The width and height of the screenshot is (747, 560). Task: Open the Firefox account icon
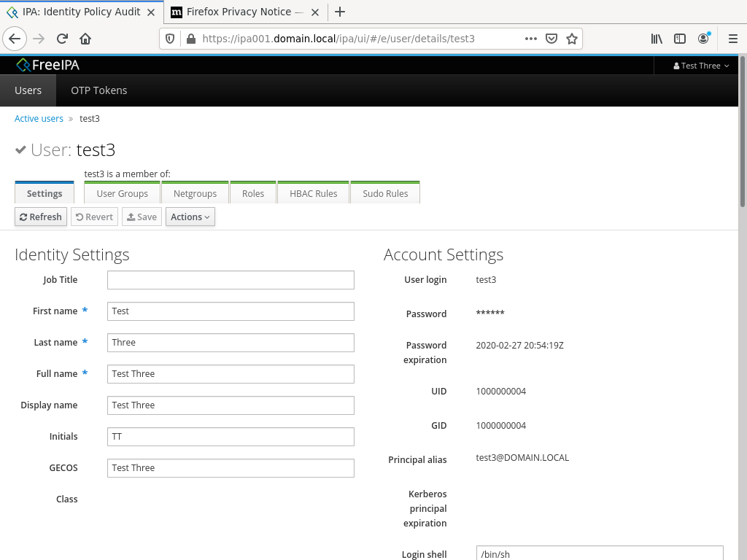coord(704,39)
